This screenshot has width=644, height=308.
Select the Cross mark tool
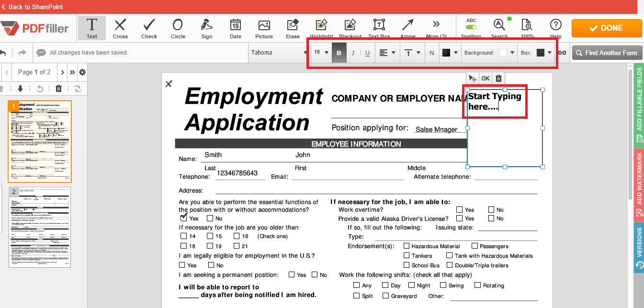tap(120, 28)
